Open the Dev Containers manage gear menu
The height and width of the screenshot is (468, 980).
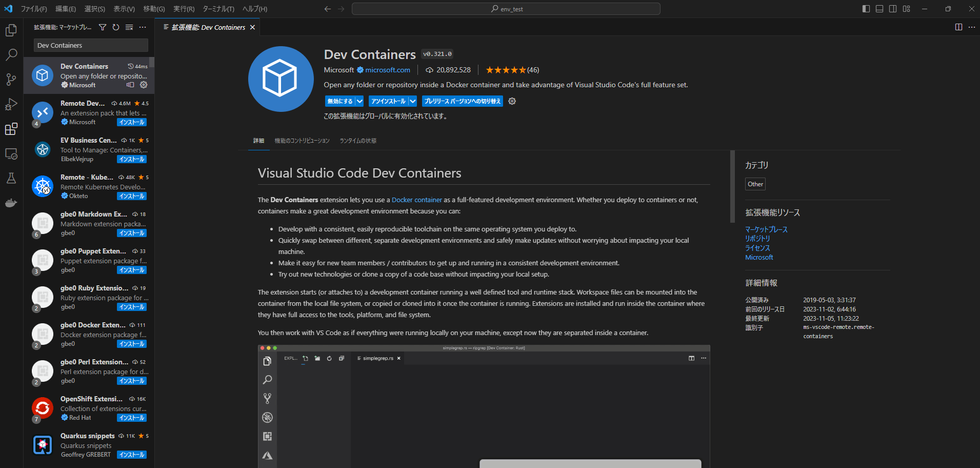point(512,101)
